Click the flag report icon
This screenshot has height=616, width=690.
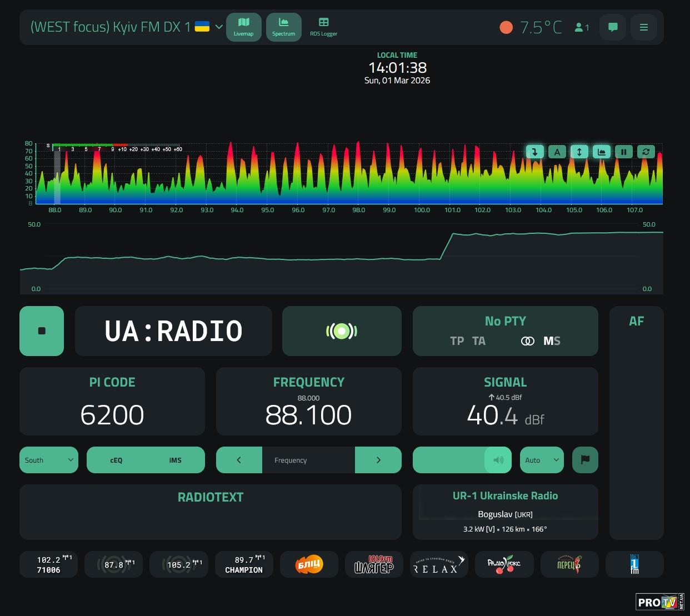pos(585,460)
